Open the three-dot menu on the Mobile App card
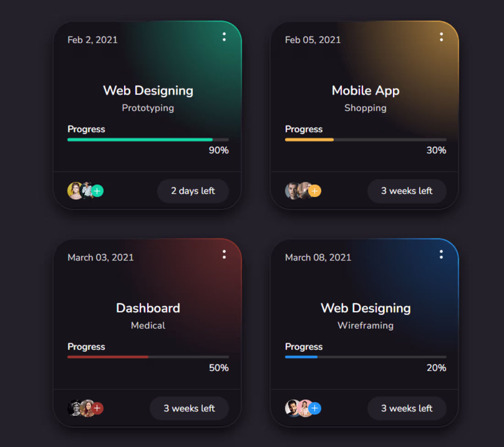 pos(441,37)
